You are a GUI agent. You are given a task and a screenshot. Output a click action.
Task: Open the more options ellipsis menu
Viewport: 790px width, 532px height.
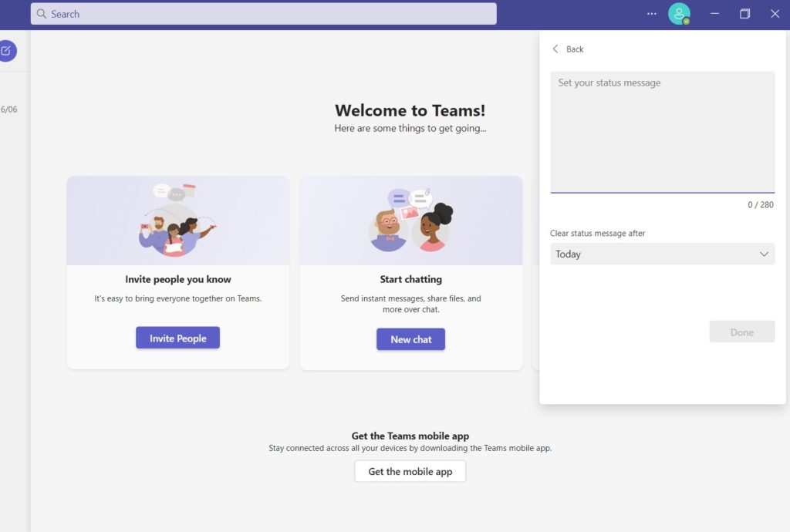(651, 13)
